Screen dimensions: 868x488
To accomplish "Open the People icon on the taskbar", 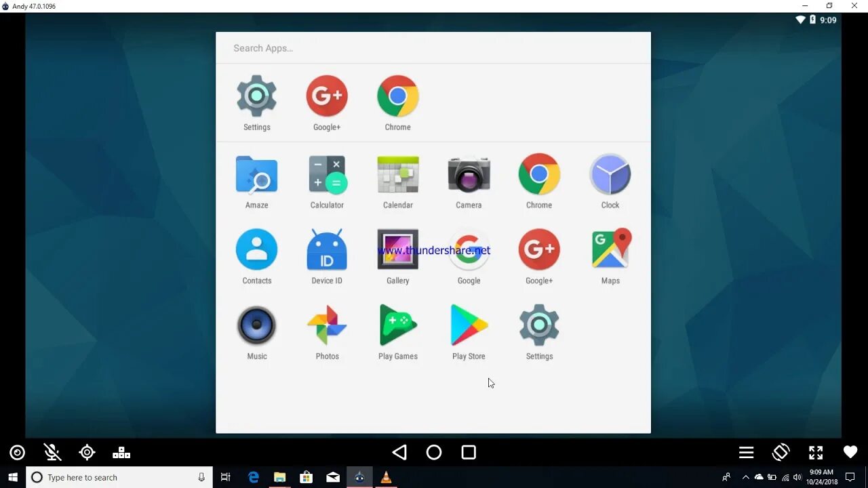I will click(x=726, y=477).
